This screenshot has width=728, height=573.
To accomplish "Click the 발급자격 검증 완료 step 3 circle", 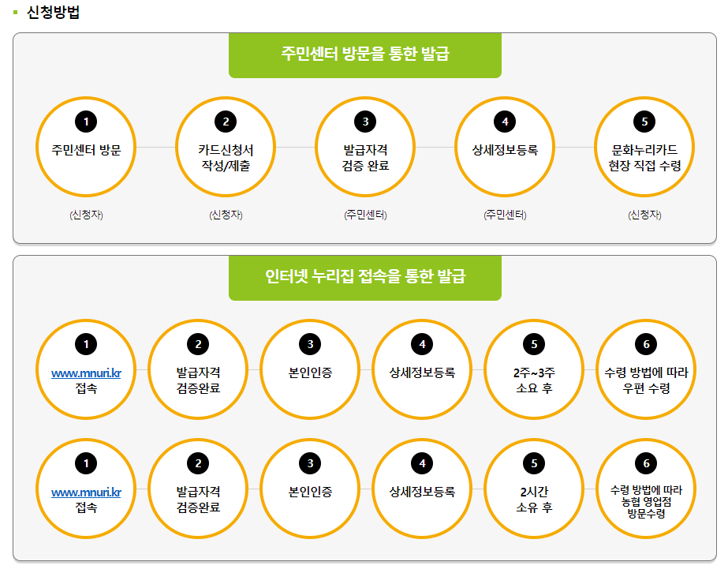I will click(x=365, y=147).
